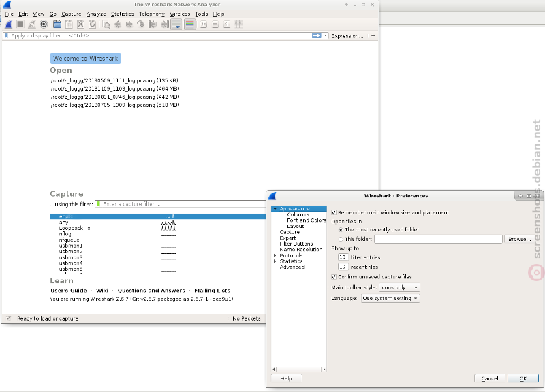Open the Telephony menu
Viewport: 545px width, 392px height.
152,14
